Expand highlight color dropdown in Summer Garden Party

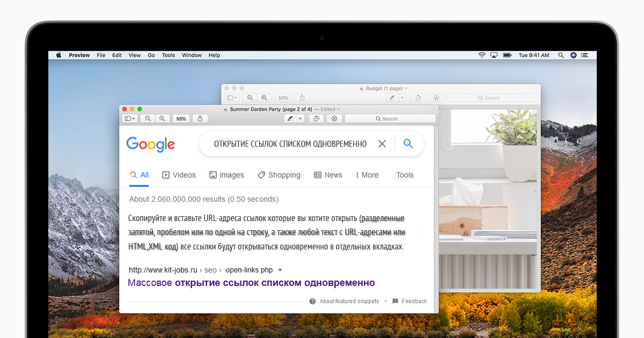[301, 119]
